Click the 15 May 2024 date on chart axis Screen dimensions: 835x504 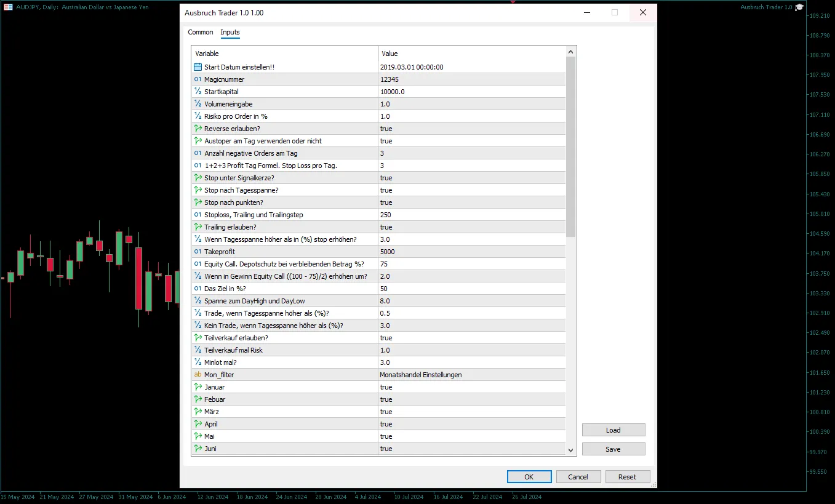click(18, 497)
